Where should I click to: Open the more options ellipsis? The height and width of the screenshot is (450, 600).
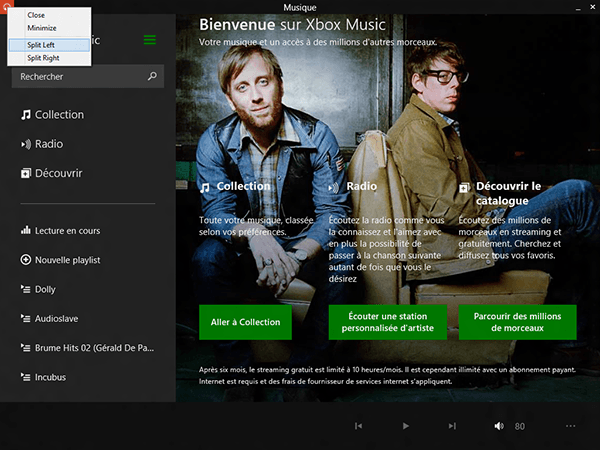(x=571, y=426)
